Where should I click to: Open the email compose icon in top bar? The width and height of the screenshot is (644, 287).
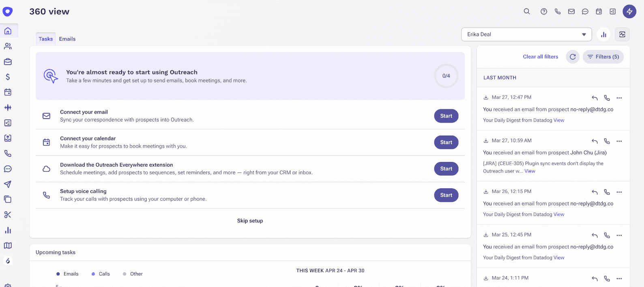click(571, 11)
